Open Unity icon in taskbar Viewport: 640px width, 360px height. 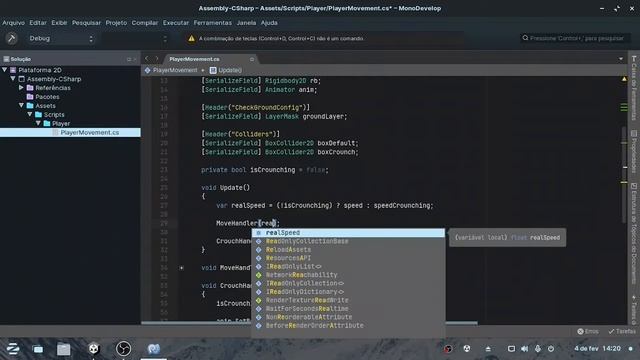(93, 349)
